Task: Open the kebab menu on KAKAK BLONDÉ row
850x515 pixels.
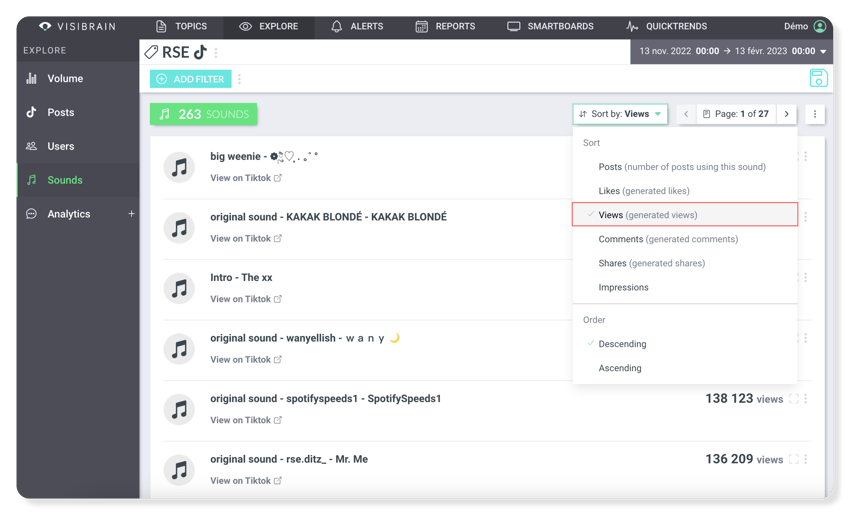Action: pos(806,217)
